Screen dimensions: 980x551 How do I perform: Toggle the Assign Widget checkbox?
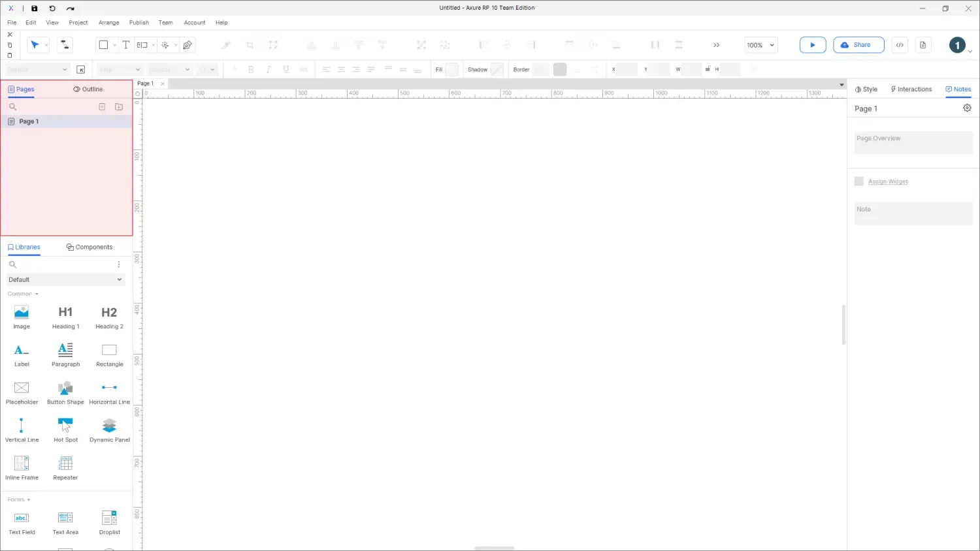[x=859, y=181]
